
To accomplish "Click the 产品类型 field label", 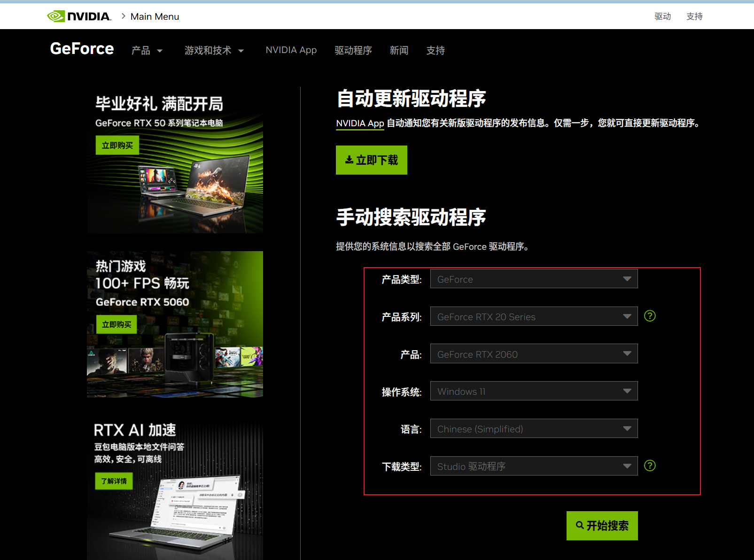I will click(402, 280).
